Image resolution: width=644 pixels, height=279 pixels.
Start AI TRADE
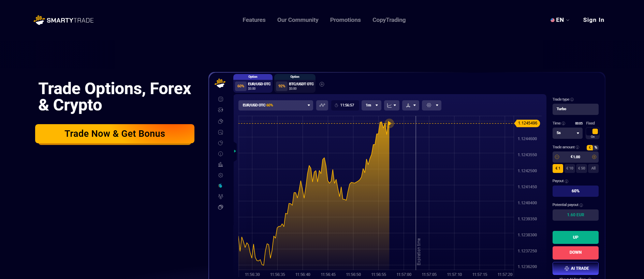pos(575,268)
